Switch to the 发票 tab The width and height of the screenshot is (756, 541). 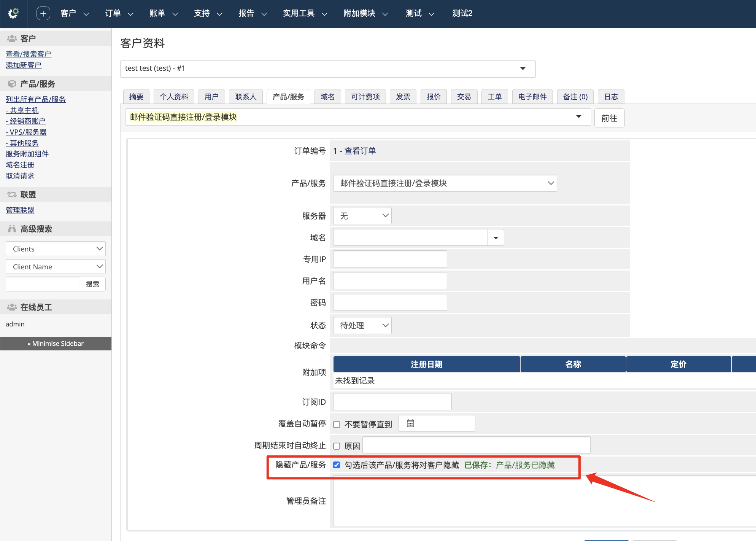click(x=403, y=97)
